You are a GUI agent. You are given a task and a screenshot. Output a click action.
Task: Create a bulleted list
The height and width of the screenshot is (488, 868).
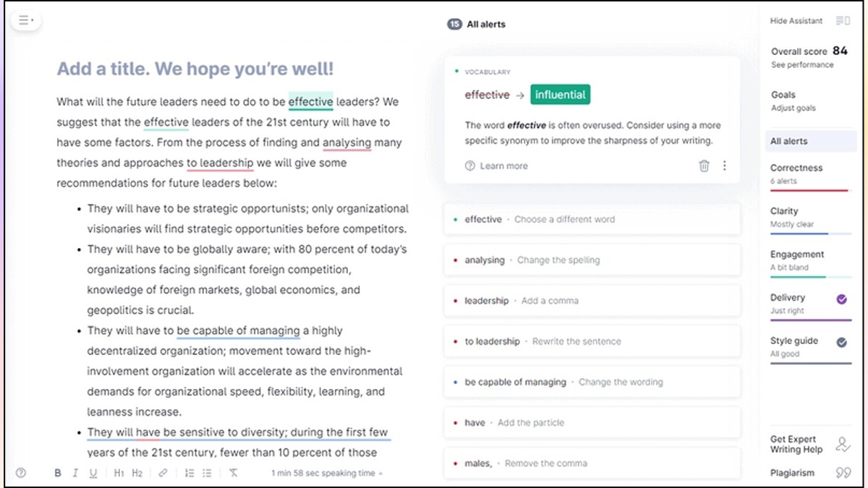[x=207, y=473]
